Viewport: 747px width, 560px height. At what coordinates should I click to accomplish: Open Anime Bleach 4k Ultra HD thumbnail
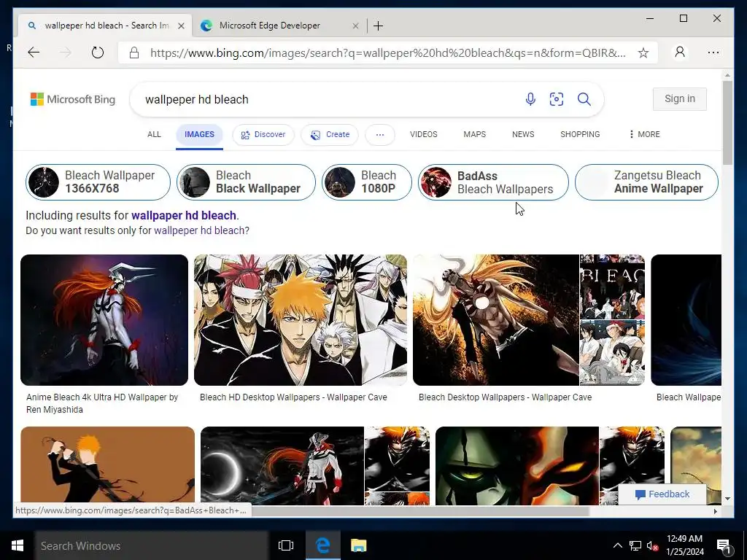[104, 320]
